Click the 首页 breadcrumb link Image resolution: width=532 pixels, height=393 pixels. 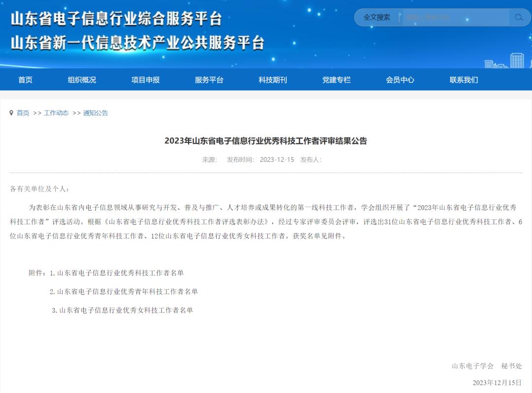pos(23,113)
